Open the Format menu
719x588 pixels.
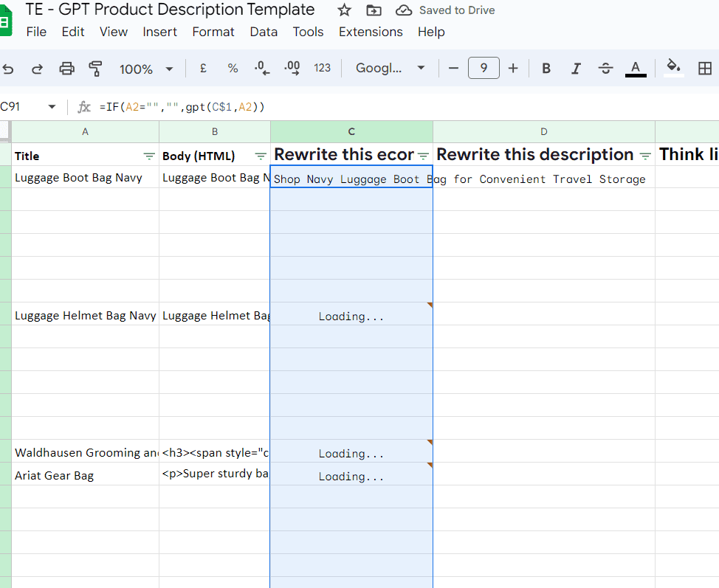pos(213,32)
